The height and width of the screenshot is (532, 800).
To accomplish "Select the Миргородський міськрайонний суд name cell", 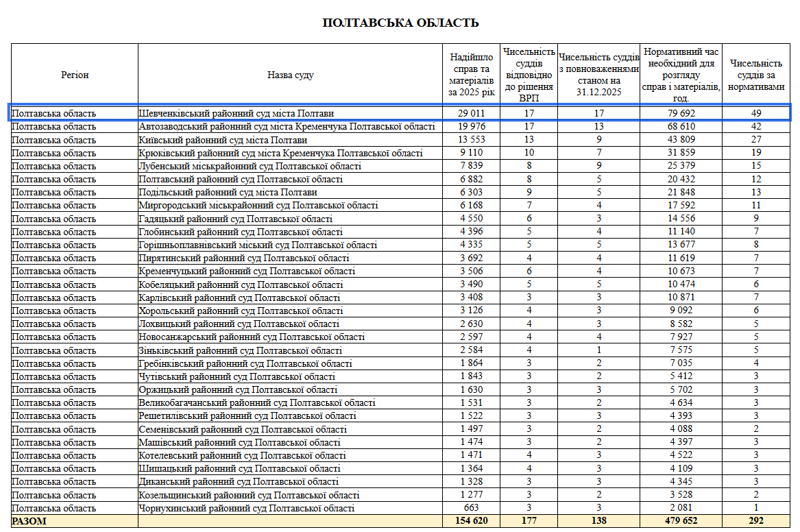I will [258, 206].
